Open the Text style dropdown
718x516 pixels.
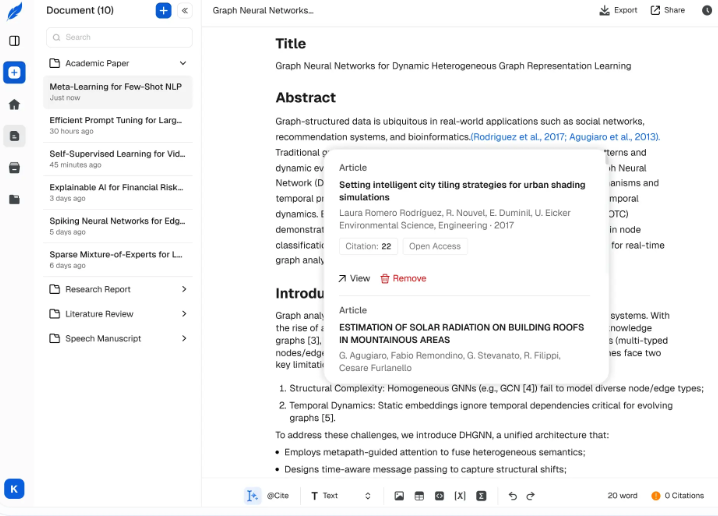[340, 496]
